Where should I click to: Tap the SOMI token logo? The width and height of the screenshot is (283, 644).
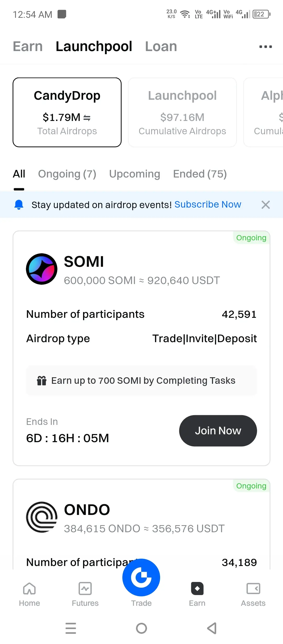(42, 269)
